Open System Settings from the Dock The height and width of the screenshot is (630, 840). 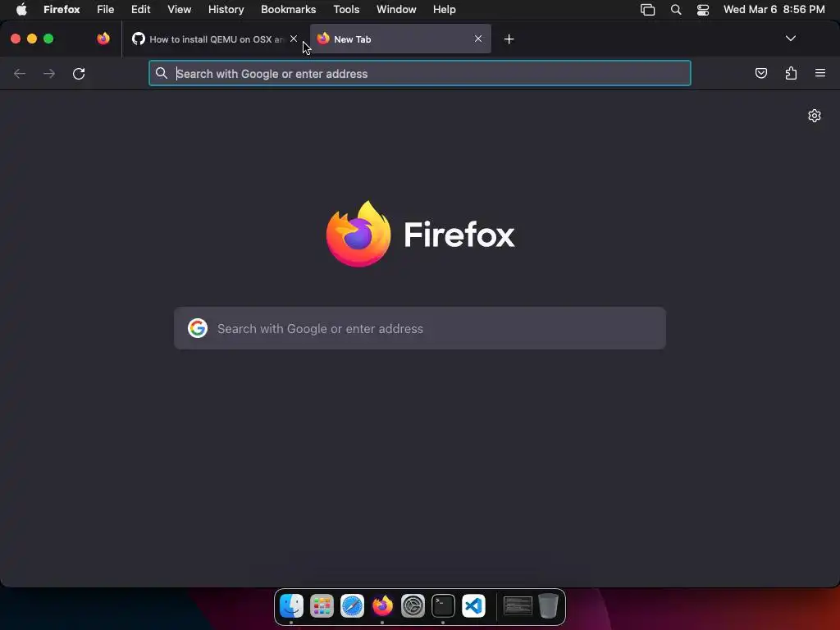tap(413, 606)
